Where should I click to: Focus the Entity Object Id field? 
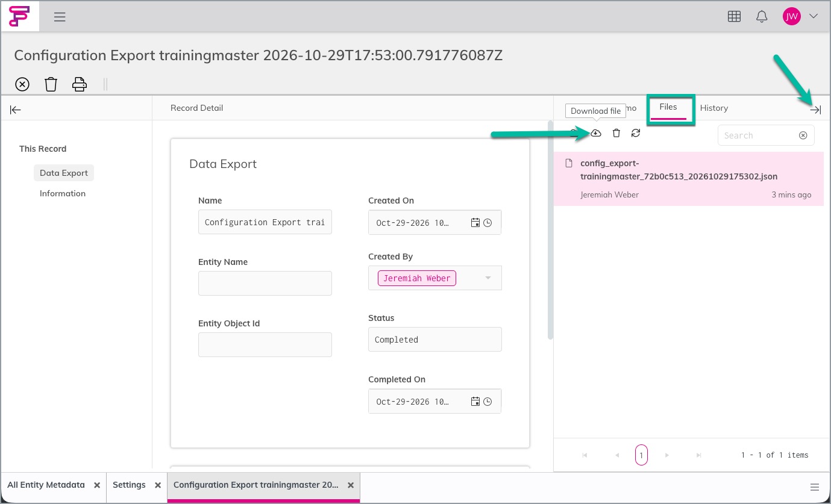click(265, 344)
